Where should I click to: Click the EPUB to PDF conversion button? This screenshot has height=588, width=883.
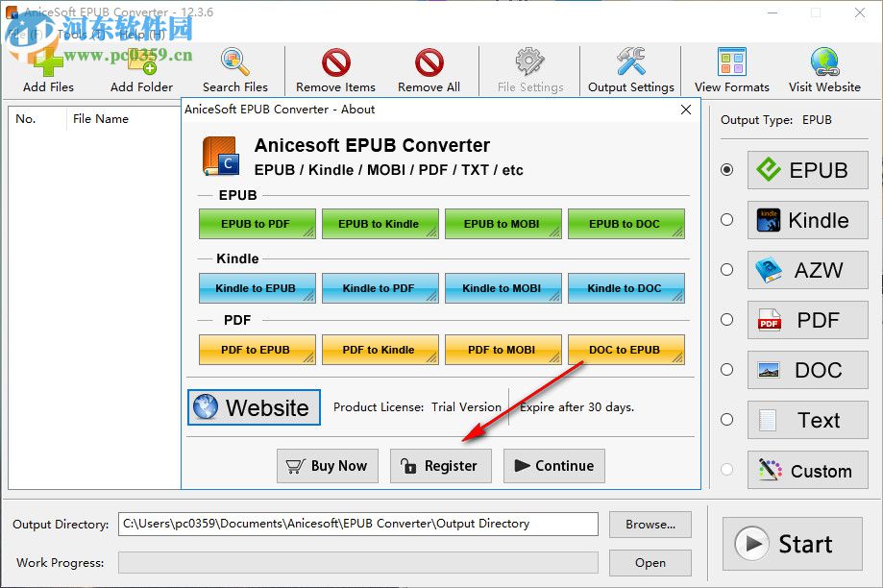(257, 224)
